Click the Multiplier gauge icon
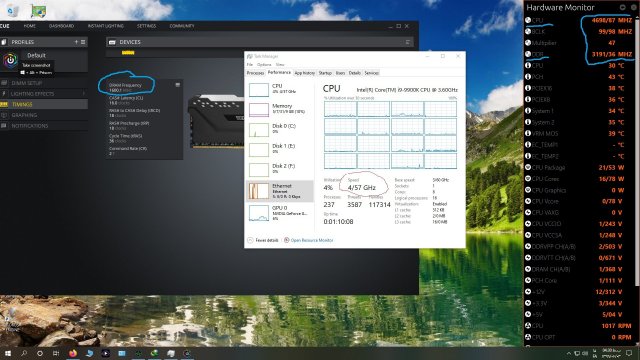The image size is (640, 360). 528,43
